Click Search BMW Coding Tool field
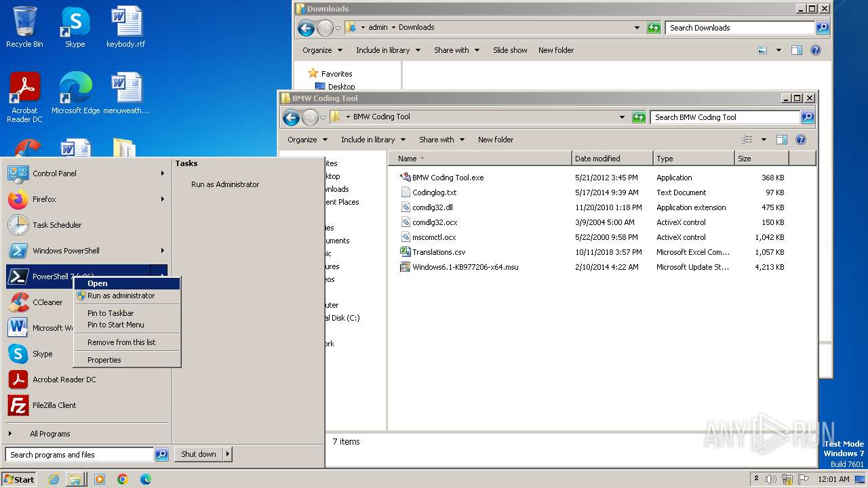Screen dimensions: 868x488 (x=726, y=117)
